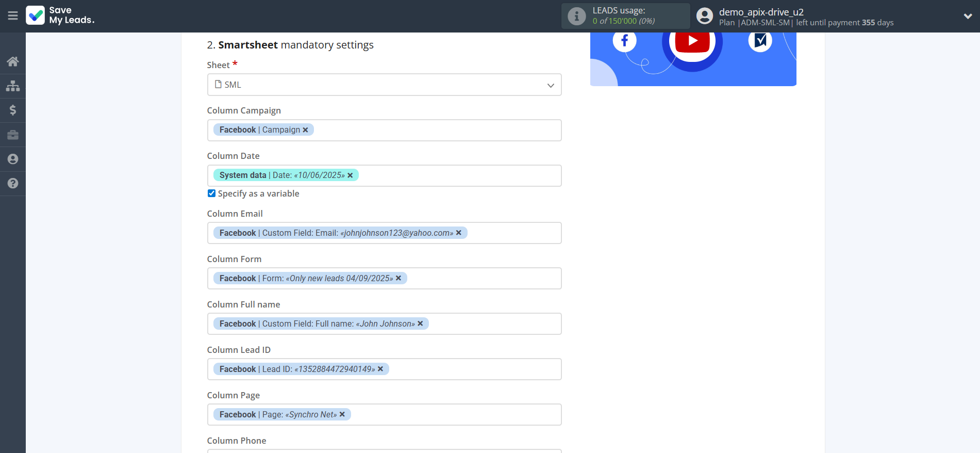
Task: Uncheck the Specify as a variable checkbox
Action: pyautogui.click(x=211, y=193)
